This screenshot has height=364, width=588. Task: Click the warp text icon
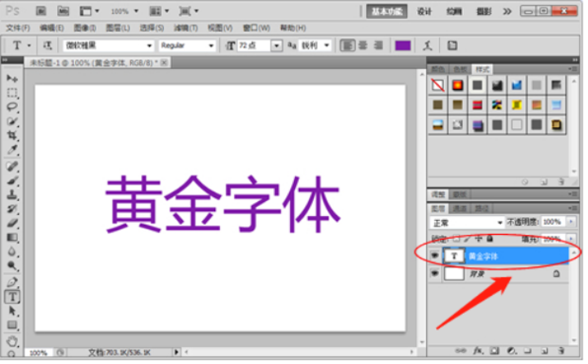point(427,45)
